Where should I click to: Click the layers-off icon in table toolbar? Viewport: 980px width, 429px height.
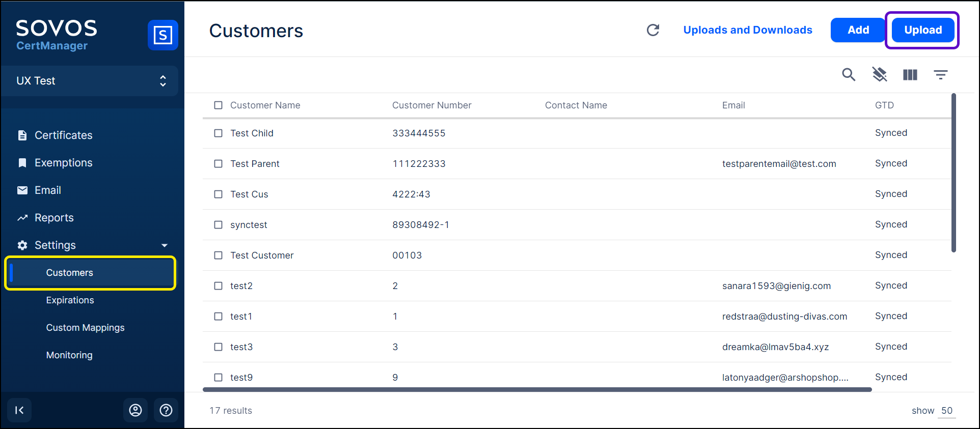point(879,75)
